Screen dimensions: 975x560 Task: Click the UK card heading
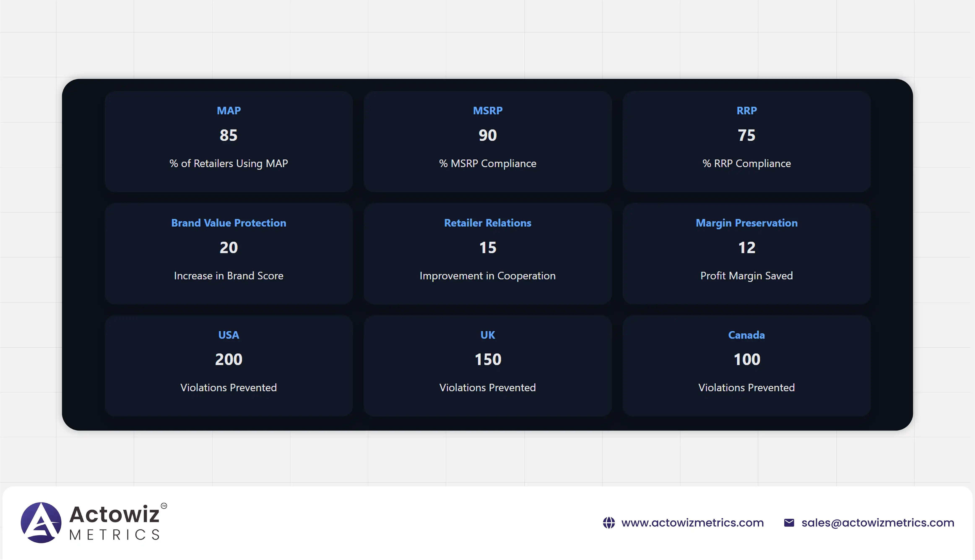488,335
